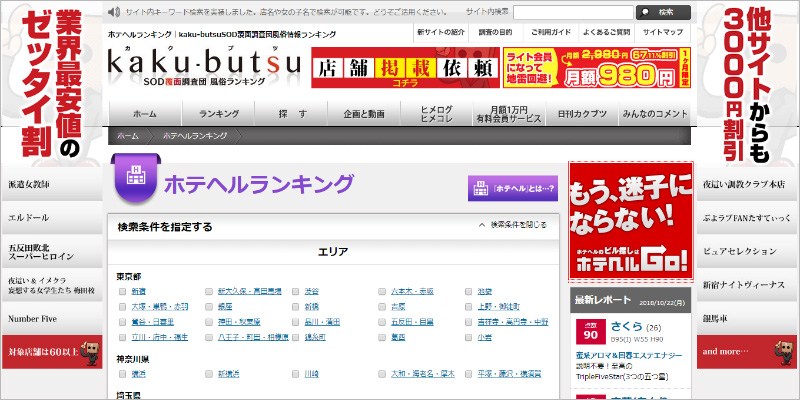Click the ホテヘルGo! red banner
This screenshot has height=400, width=800.
click(x=631, y=222)
